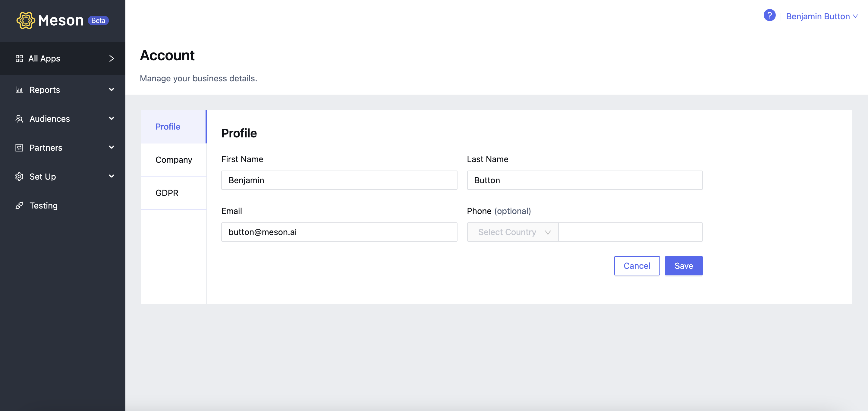The image size is (868, 411).
Task: Open All Apps in the sidebar
Action: (x=63, y=59)
